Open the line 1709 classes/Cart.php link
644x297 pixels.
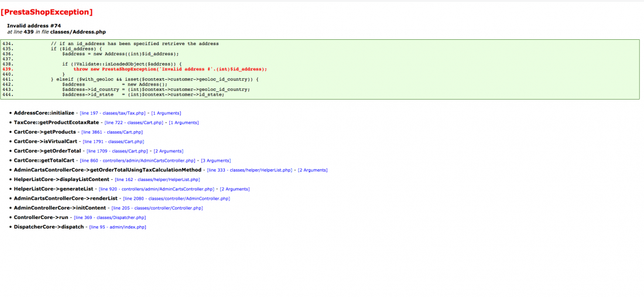pos(118,151)
